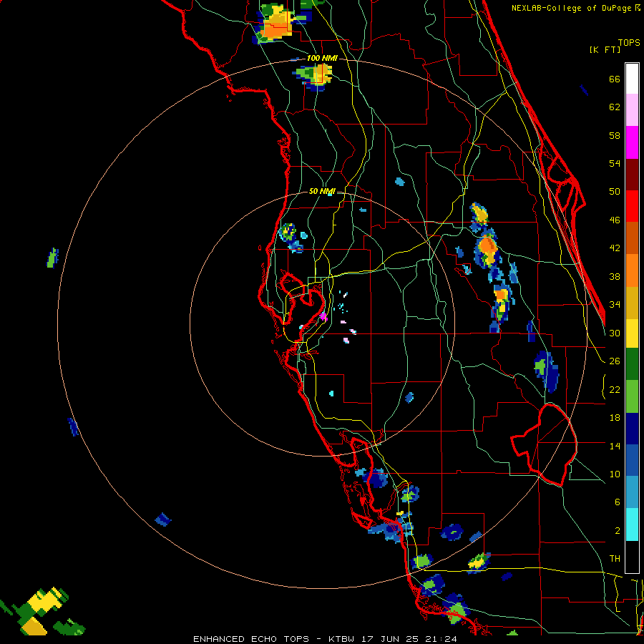This screenshot has width=644, height=644.
Task: Select the 30 value on the scale
Action: tap(615, 333)
